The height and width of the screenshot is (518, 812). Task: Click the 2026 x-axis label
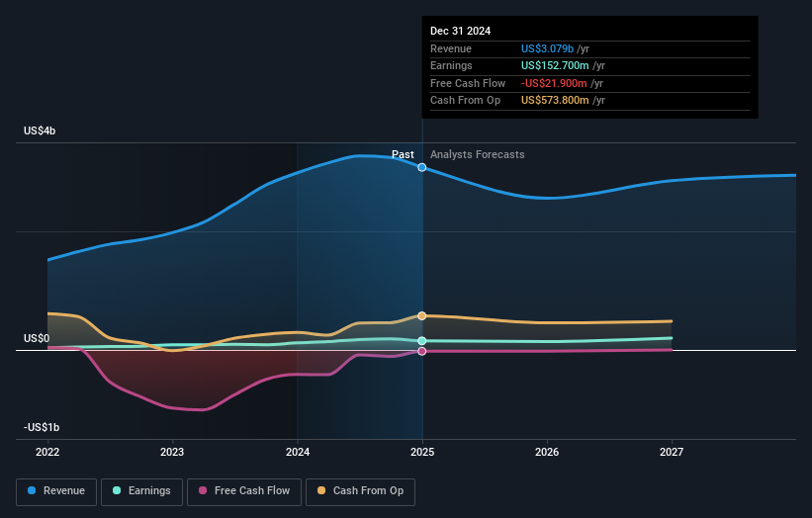click(547, 452)
